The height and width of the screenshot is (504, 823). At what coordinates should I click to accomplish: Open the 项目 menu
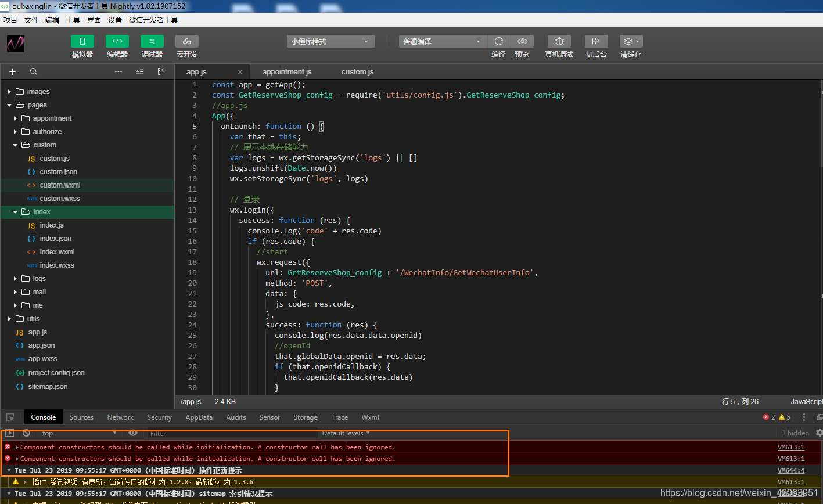click(x=10, y=20)
